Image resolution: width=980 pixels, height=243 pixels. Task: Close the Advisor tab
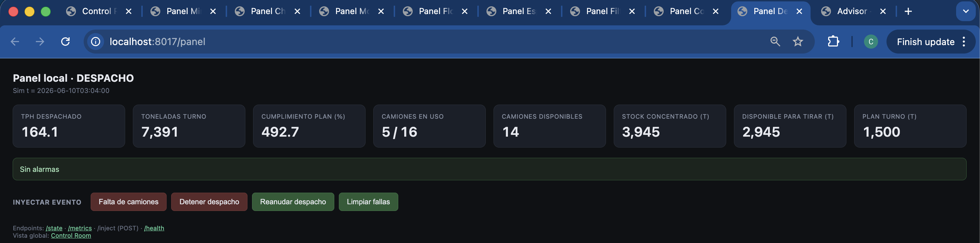tap(883, 11)
